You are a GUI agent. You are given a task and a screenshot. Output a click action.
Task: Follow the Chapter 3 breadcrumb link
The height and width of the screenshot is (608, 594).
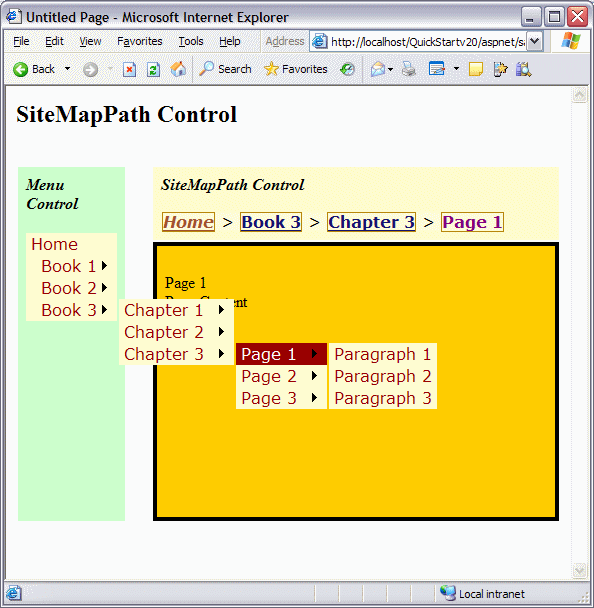371,222
